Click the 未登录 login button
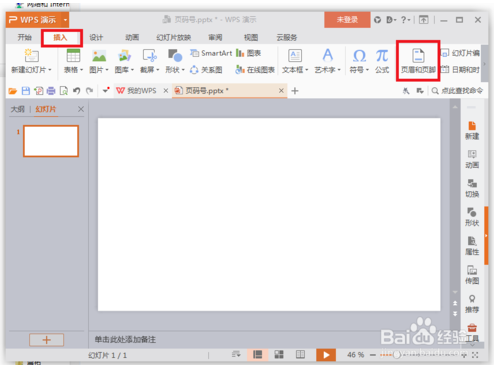The width and height of the screenshot is (494, 365). [347, 20]
